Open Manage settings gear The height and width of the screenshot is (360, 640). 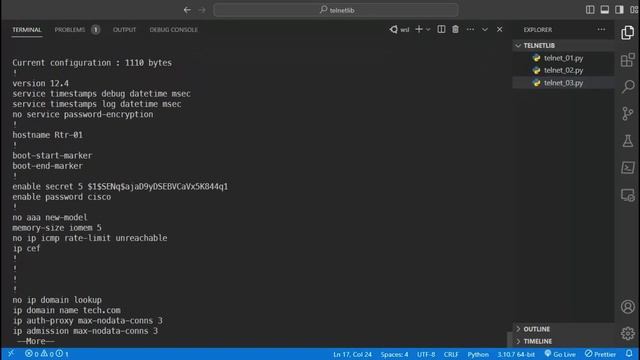[627, 333]
